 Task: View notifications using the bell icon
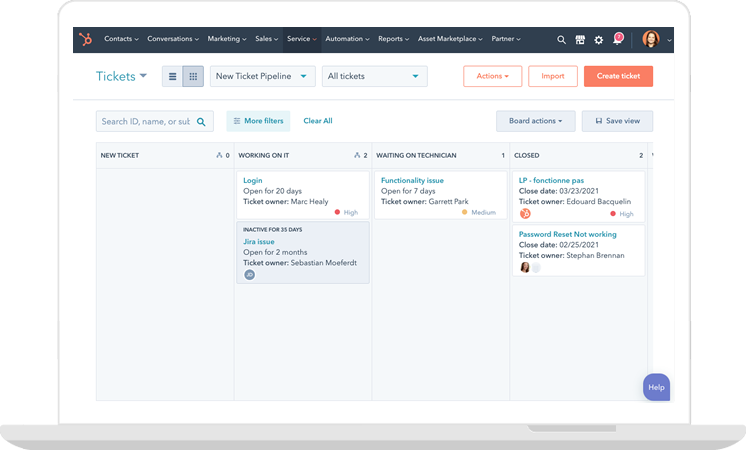pyautogui.click(x=617, y=40)
